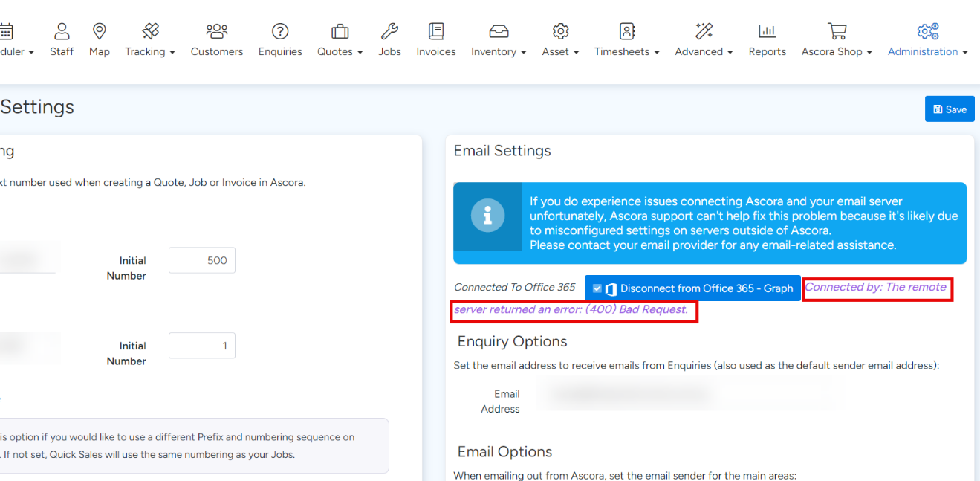Click the Initial Number field showing 1
The image size is (980, 481).
pyautogui.click(x=202, y=346)
